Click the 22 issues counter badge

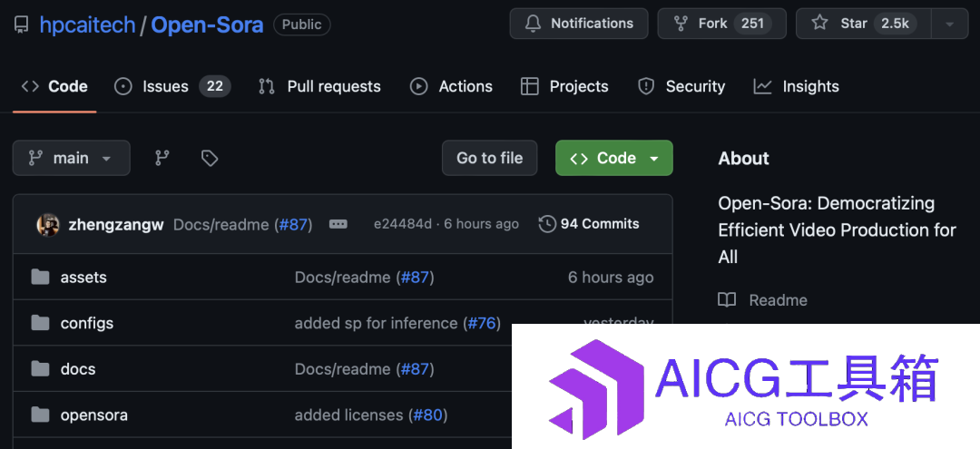point(215,86)
